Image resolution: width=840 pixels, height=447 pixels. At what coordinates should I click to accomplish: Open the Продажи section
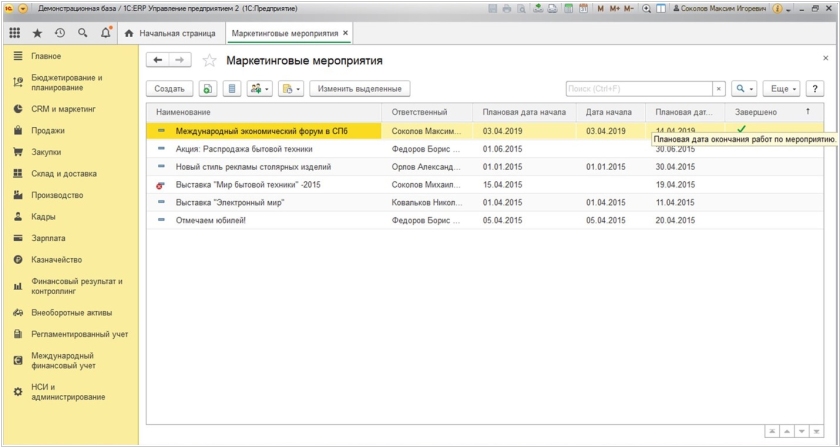pos(47,130)
